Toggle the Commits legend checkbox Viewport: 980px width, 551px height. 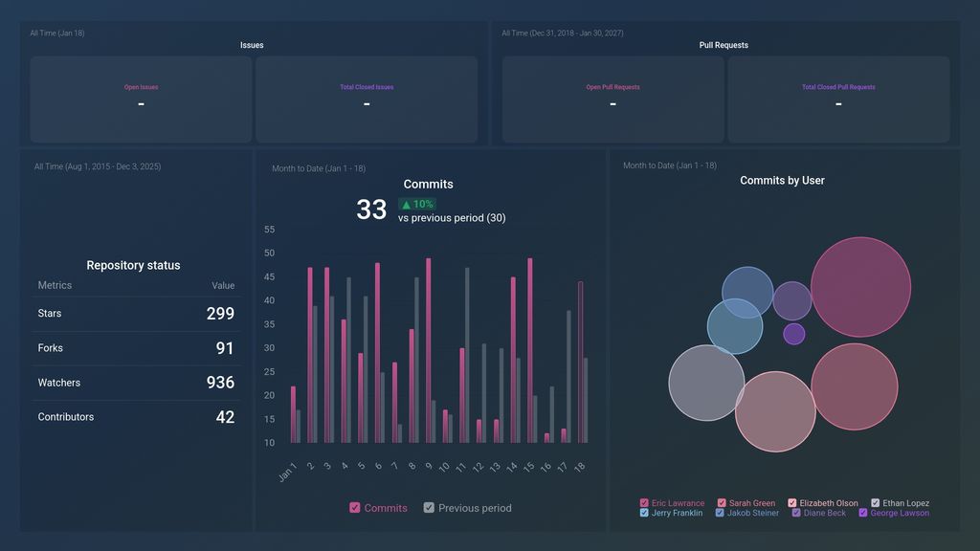[x=355, y=508]
